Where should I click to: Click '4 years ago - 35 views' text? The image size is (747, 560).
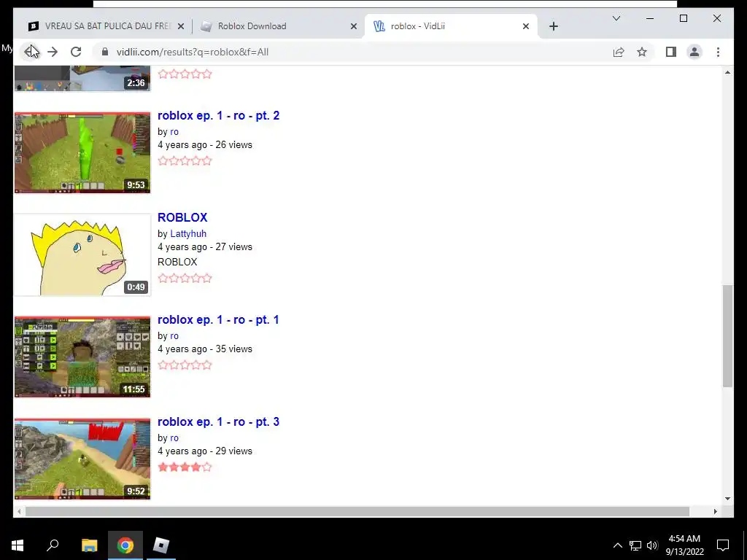click(x=205, y=349)
